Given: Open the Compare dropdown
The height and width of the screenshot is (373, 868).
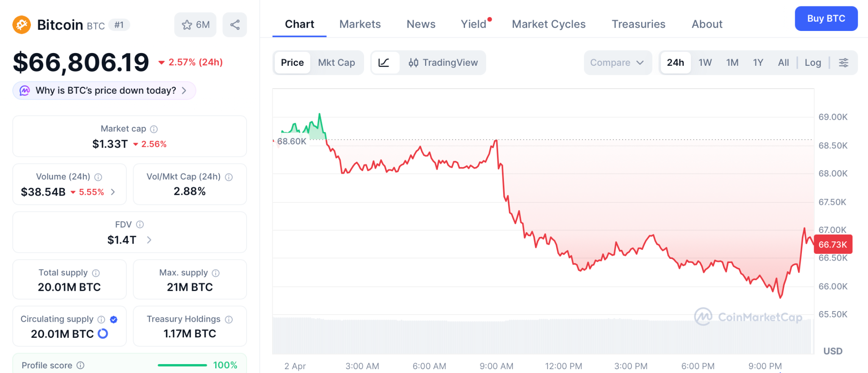Looking at the screenshot, I should click(617, 63).
